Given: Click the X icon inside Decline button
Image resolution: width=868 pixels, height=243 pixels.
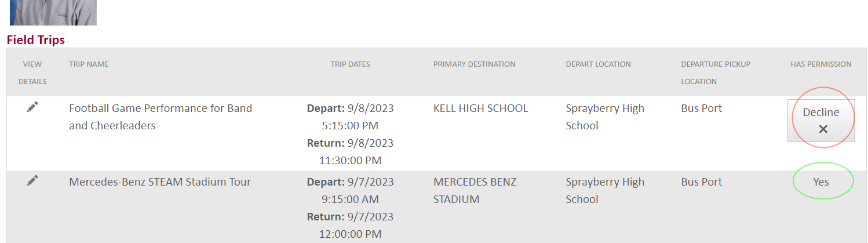Looking at the screenshot, I should [x=823, y=129].
